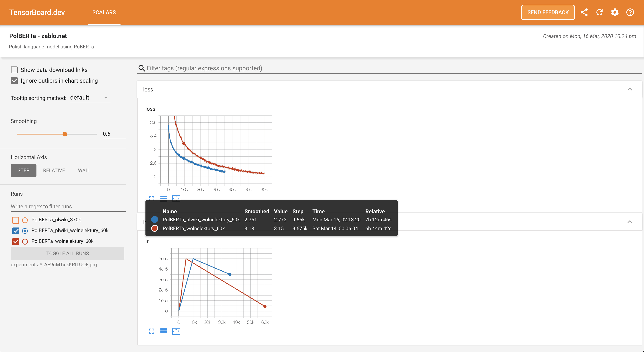The width and height of the screenshot is (644, 352).
Task: Enable Show data download links
Action: tap(14, 70)
